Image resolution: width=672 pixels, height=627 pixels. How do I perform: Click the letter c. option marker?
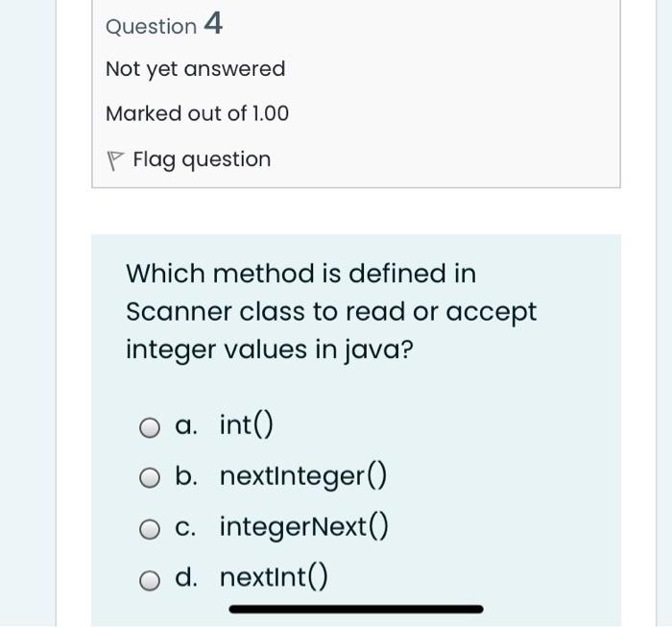[x=187, y=527]
